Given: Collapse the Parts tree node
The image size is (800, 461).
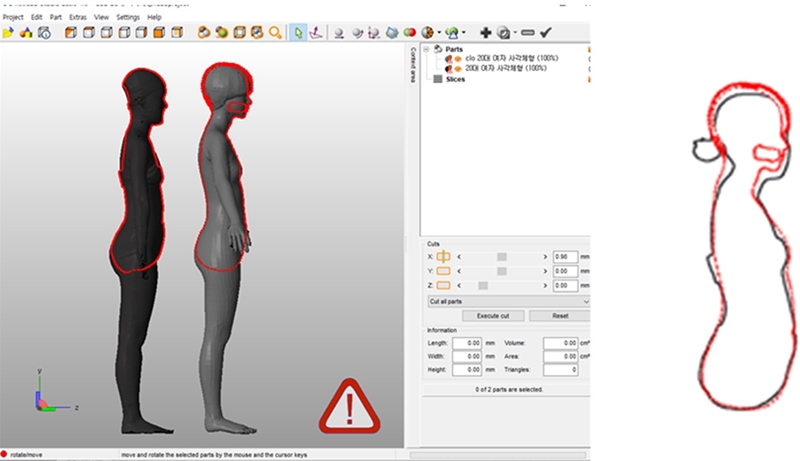Looking at the screenshot, I should 425,49.
